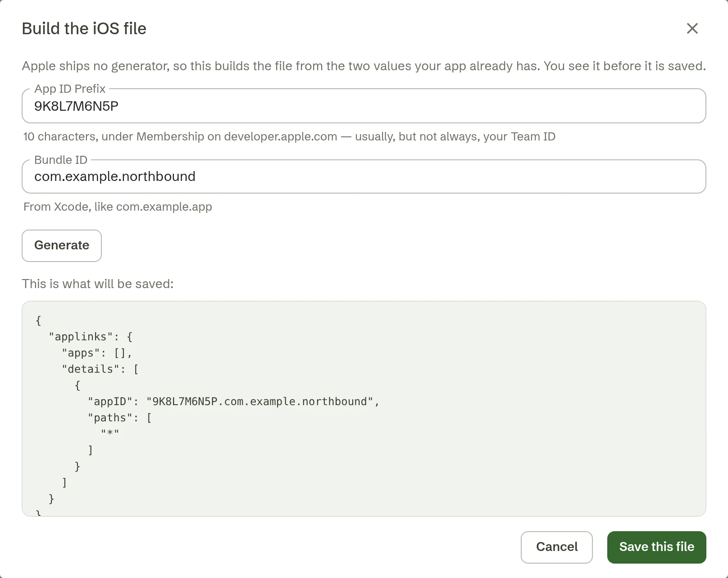Viewport: 728px width, 578px height.
Task: Click the "paths": [ line in the preview
Action: 119,418
